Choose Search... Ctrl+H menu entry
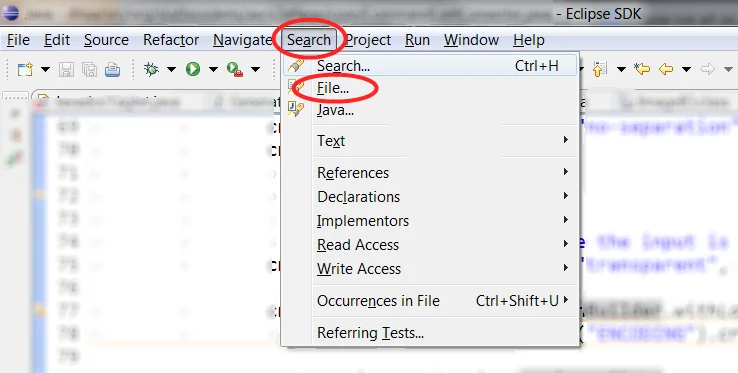 click(430, 66)
